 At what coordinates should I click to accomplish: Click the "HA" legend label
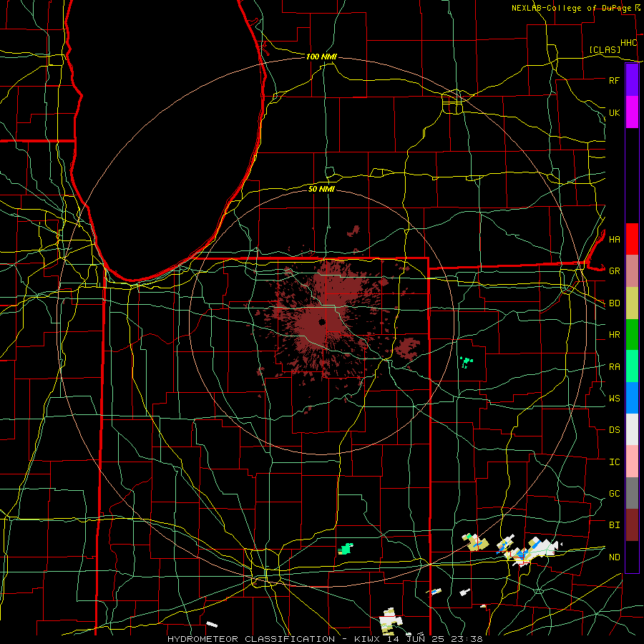614,240
